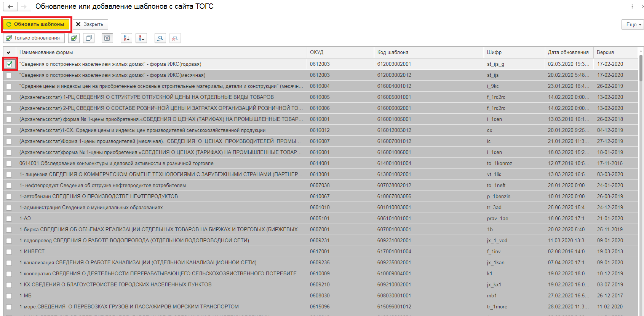This screenshot has width=644, height=316.
Task: Toggle the funnel filter toolbar icon
Action: [x=107, y=38]
